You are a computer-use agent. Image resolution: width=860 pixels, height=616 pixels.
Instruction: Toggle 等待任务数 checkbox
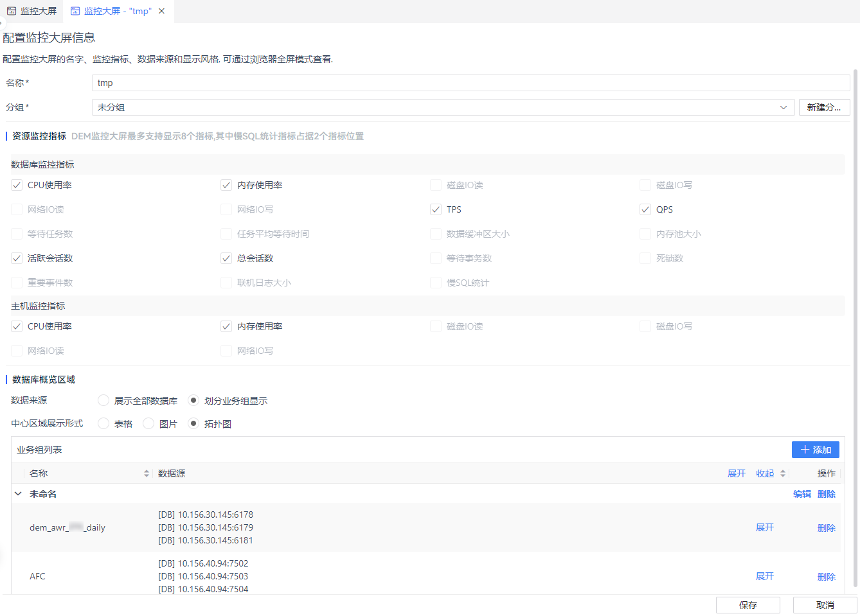click(17, 234)
